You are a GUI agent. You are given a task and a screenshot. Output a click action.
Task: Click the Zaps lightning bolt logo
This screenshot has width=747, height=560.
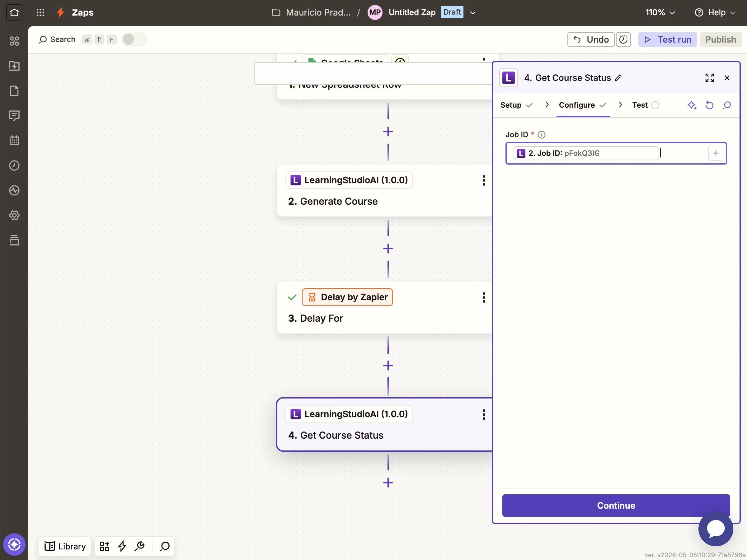(61, 12)
